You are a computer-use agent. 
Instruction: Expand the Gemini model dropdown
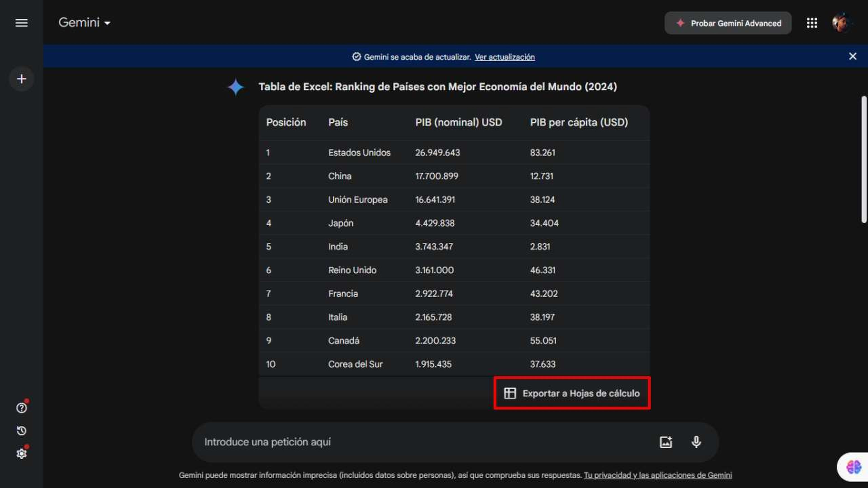pos(84,23)
